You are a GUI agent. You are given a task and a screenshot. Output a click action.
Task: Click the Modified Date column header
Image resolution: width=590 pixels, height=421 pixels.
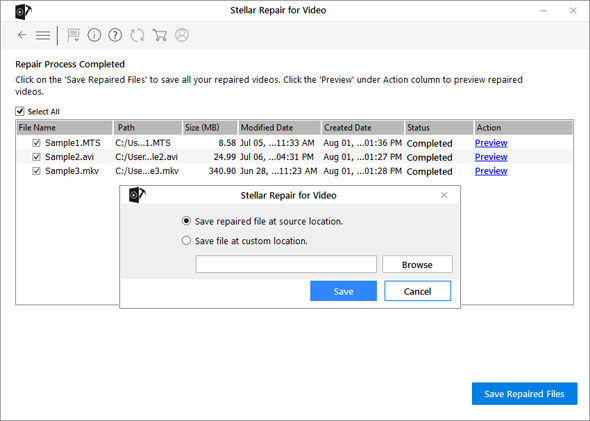pyautogui.click(x=280, y=128)
